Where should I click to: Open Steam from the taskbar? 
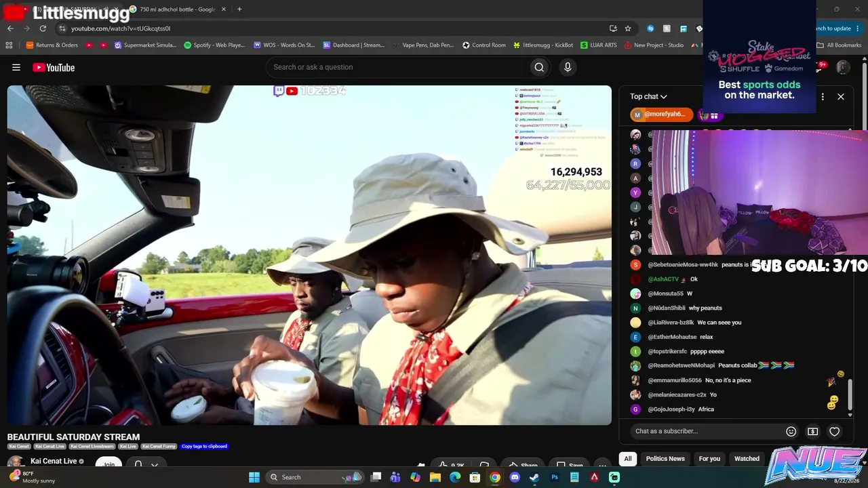pos(534,477)
